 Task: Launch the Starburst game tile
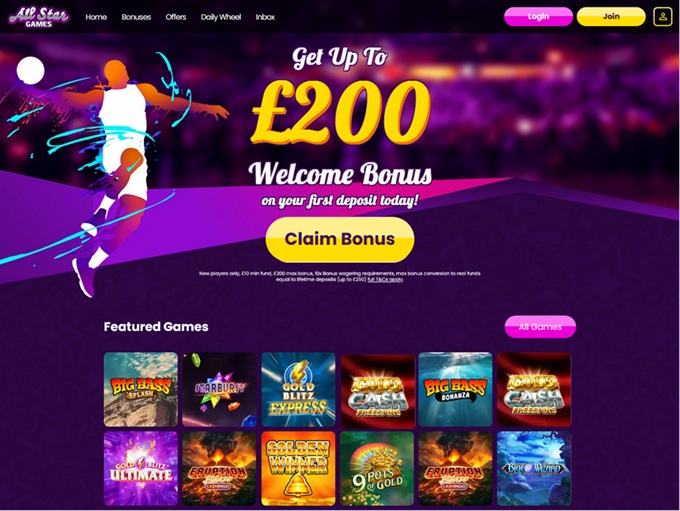click(219, 389)
